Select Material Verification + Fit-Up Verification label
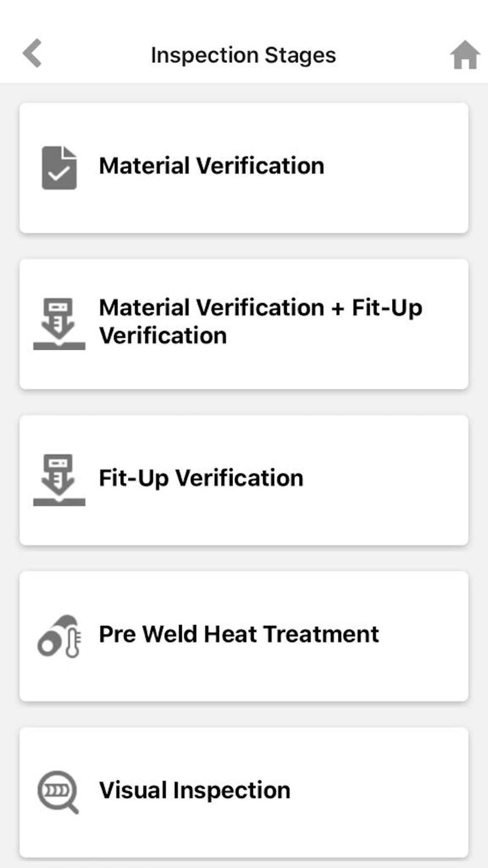Screen dimensions: 488x868 click(x=261, y=322)
